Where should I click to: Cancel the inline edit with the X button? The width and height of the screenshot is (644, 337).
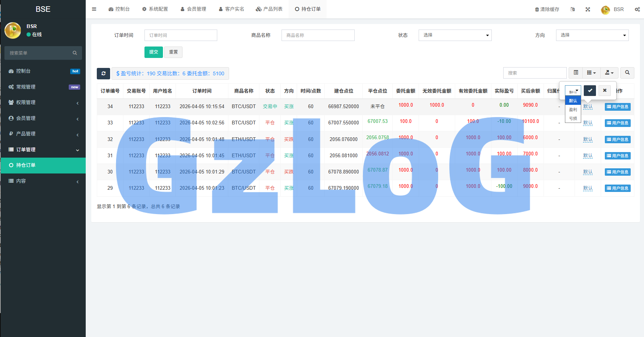604,90
